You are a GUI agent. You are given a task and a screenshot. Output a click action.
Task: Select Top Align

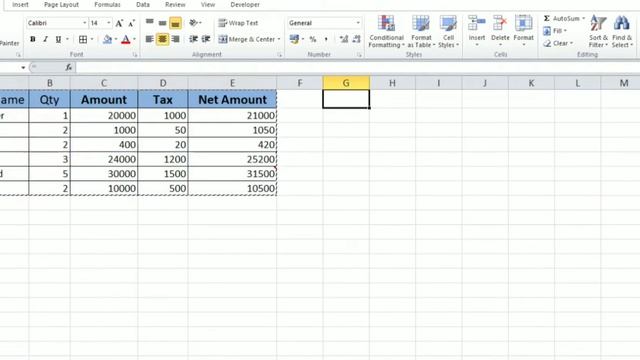(x=150, y=22)
